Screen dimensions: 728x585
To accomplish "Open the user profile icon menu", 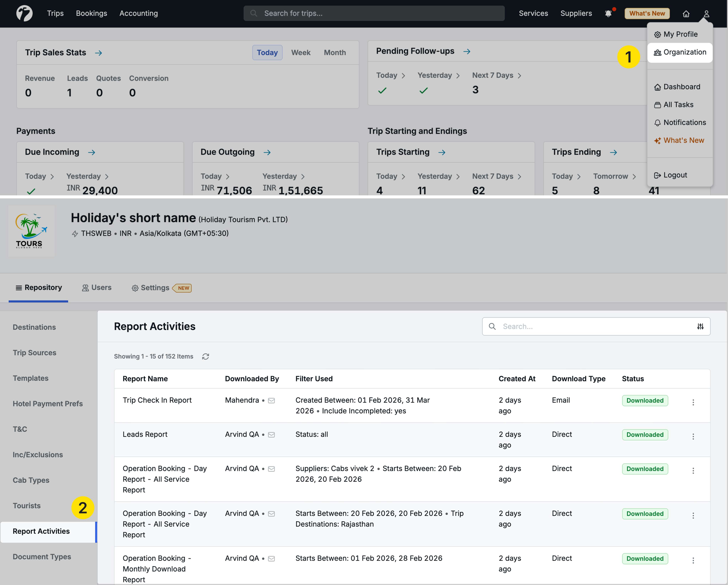I will click(x=706, y=14).
